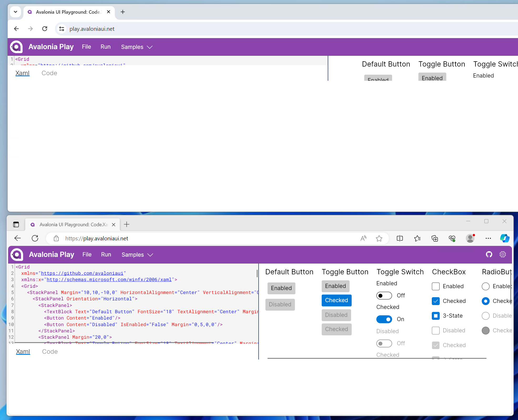Open the Samples dropdown menu

(136, 47)
